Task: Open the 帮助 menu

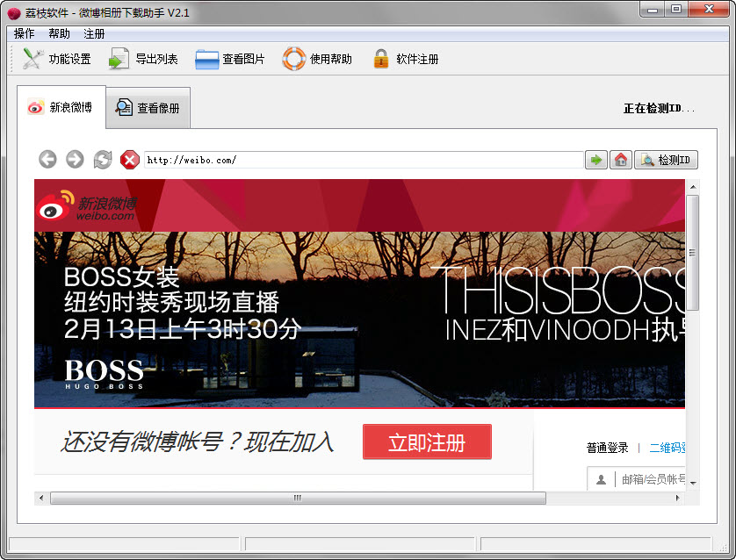Action: [59, 33]
